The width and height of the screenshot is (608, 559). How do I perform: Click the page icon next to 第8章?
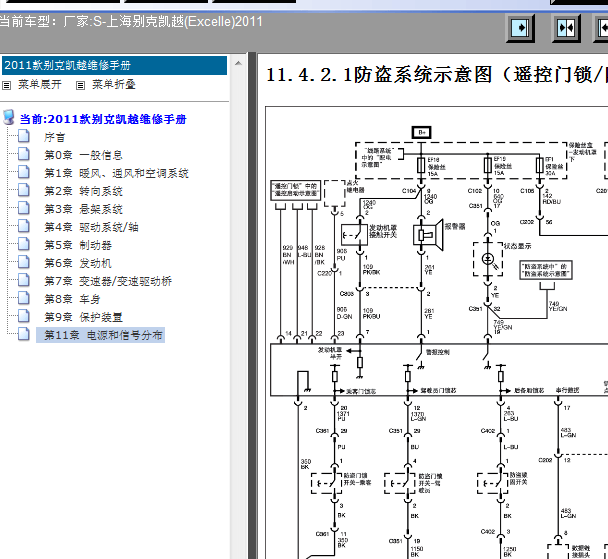[24, 298]
